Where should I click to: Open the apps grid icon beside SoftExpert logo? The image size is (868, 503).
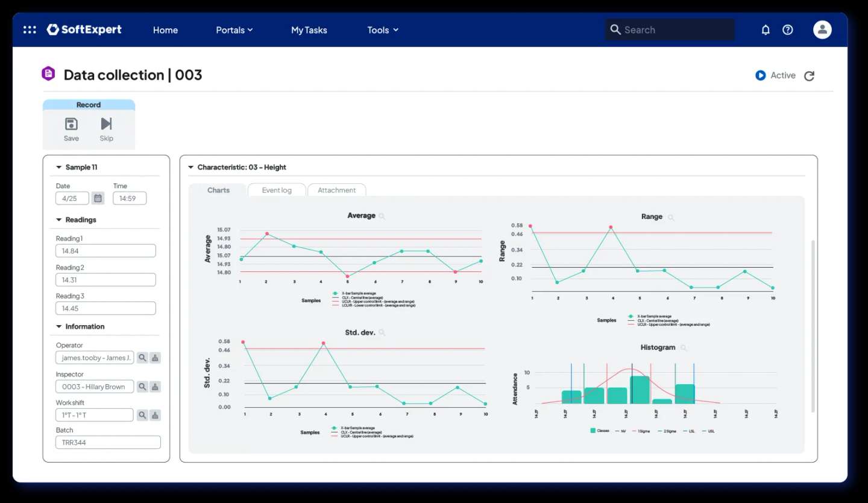29,29
